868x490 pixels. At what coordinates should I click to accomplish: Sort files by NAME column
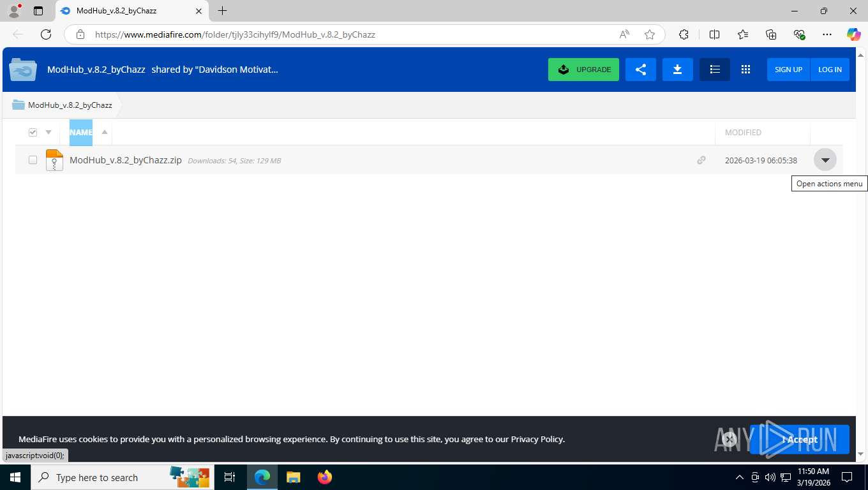pos(81,133)
